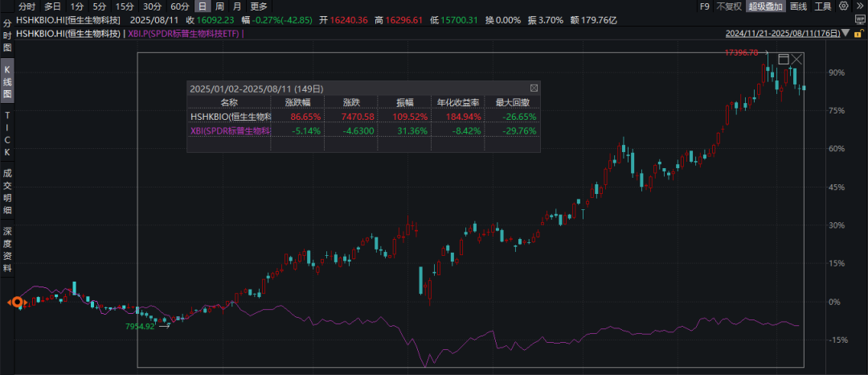The image size is (868, 375).
Task: Close the range statistics selection box
Action: (x=796, y=60)
